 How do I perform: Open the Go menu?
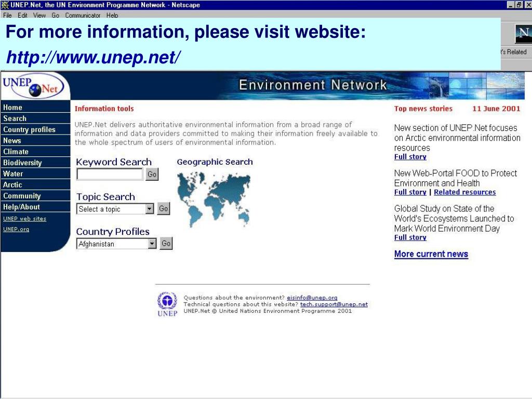(55, 15)
